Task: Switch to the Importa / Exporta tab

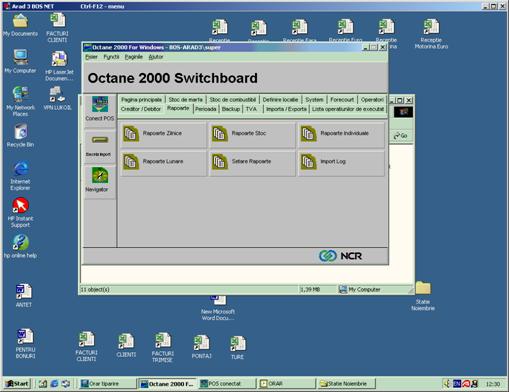Action: point(286,109)
